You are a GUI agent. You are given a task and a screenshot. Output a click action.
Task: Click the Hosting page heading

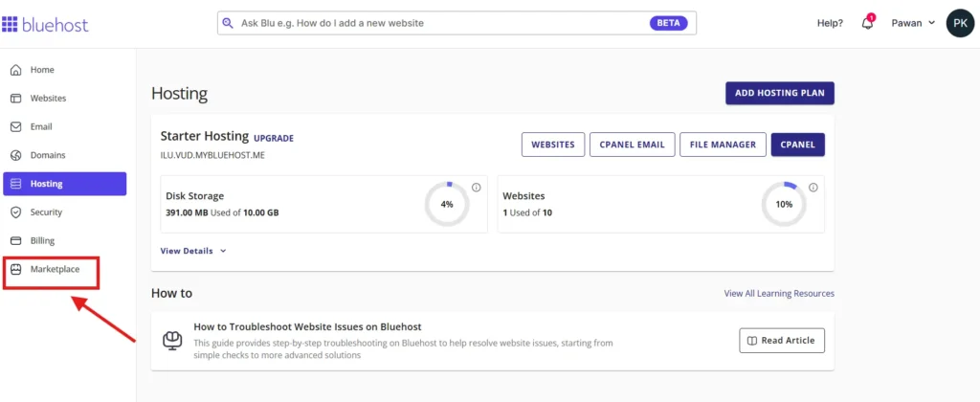click(179, 95)
